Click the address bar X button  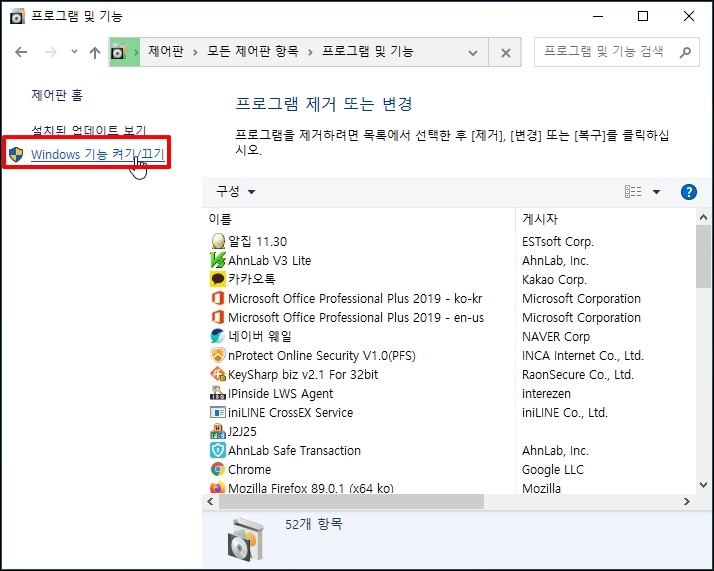pyautogui.click(x=505, y=53)
